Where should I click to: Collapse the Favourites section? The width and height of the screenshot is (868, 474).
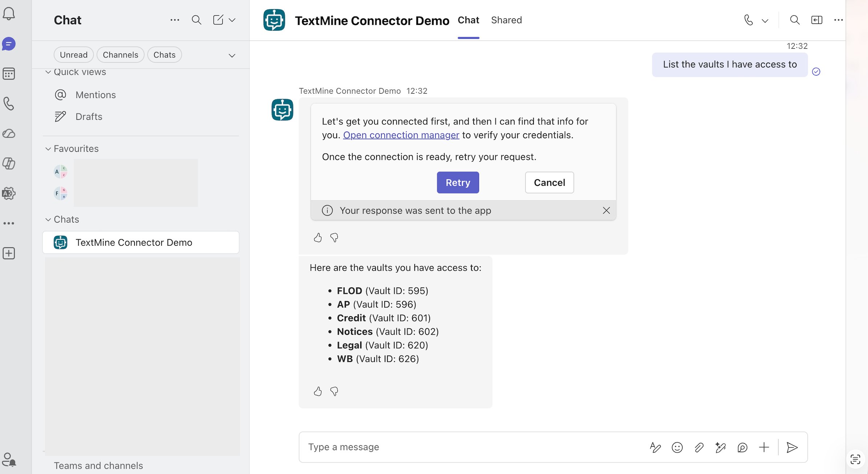(x=48, y=149)
